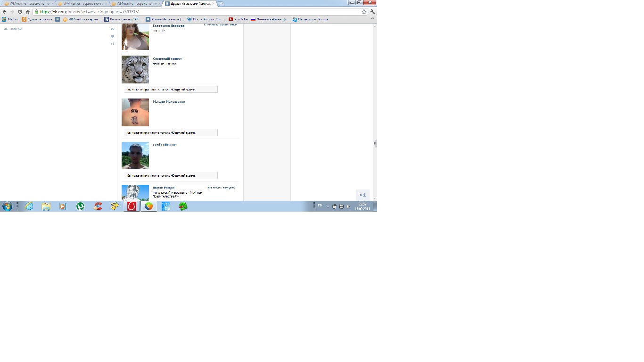Viewport: 644px width, 362px height.
Task: Open the Одноклассники bookmark
Action: (37, 19)
